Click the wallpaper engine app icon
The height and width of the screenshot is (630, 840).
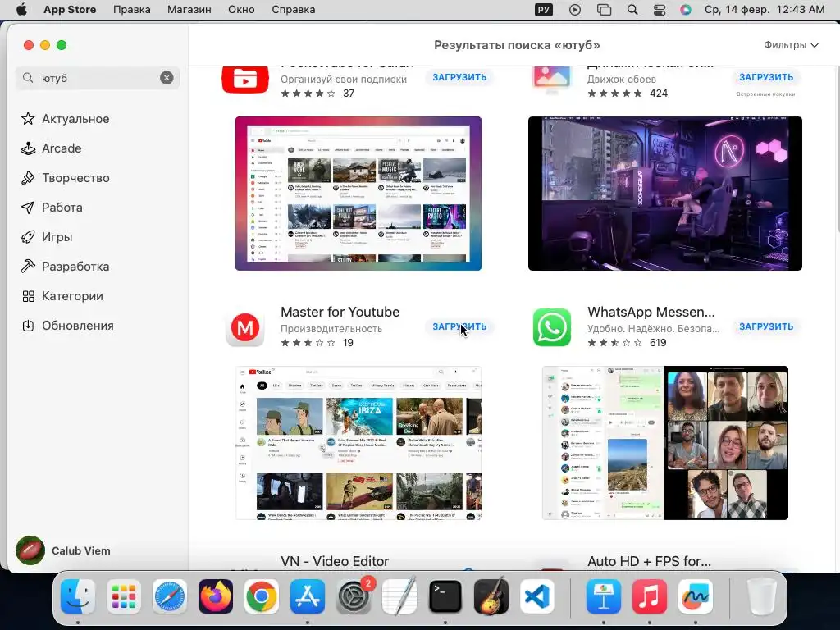click(552, 80)
